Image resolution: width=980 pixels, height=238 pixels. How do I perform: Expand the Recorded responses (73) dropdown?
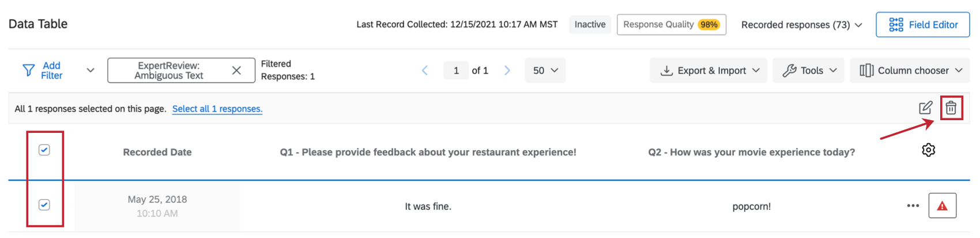(x=801, y=25)
